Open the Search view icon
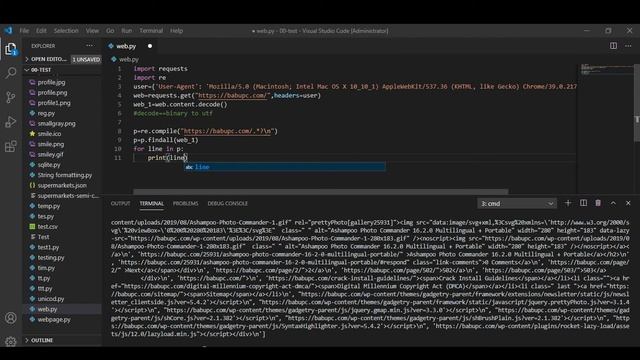This screenshot has height=360, width=640. 11,73
